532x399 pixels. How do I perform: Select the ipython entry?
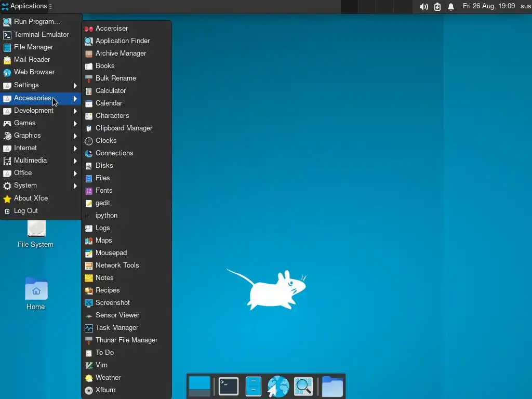pos(126,216)
